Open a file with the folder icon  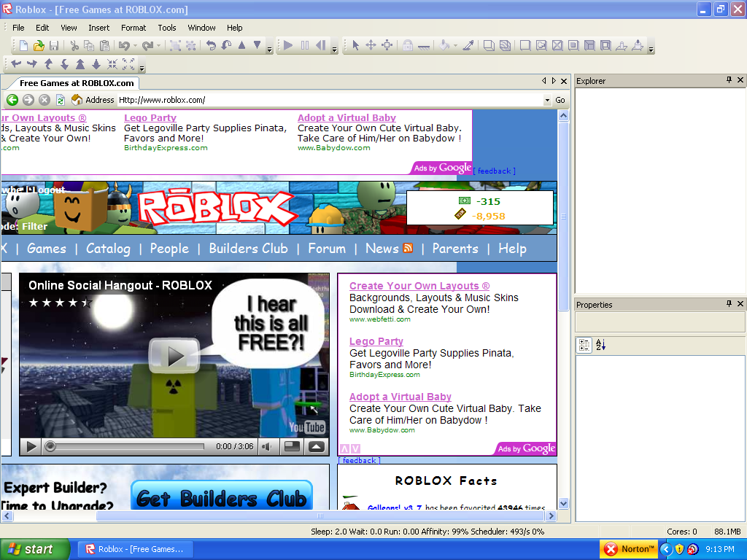39,45
